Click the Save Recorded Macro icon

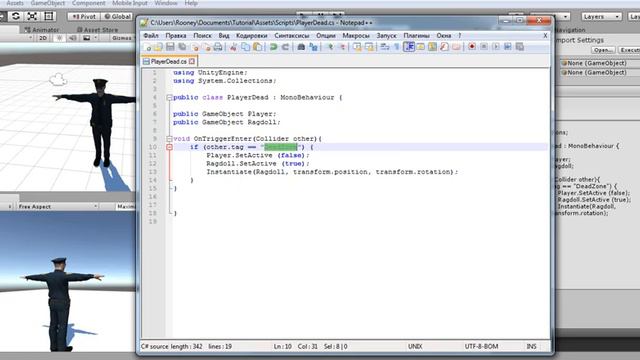pyautogui.click(x=520, y=47)
